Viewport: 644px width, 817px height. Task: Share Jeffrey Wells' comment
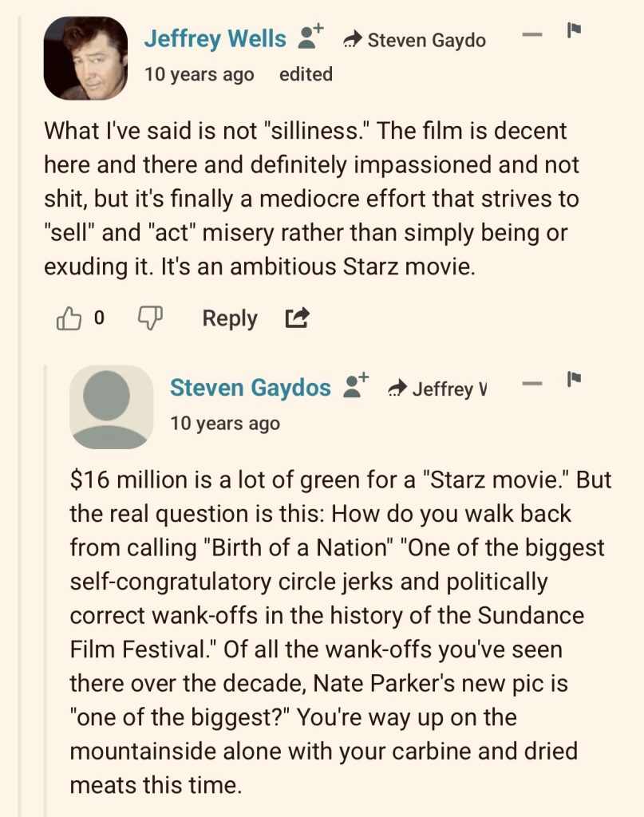[296, 318]
